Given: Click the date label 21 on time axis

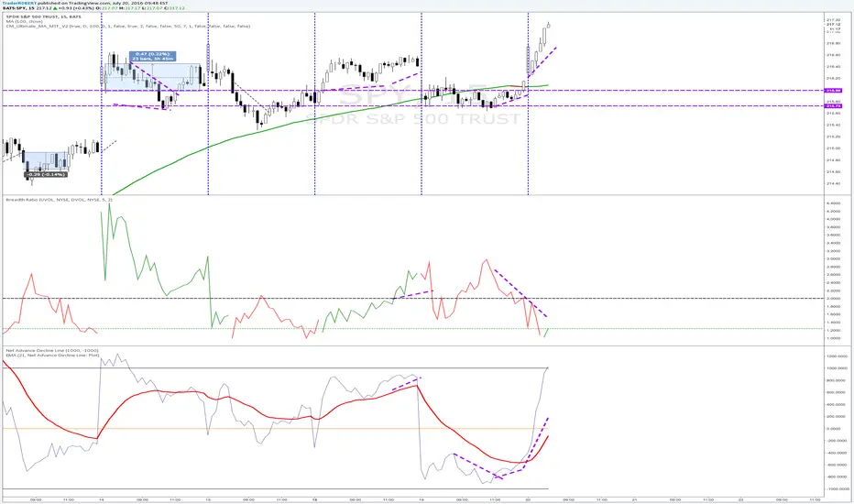Looking at the screenshot, I should tap(634, 499).
